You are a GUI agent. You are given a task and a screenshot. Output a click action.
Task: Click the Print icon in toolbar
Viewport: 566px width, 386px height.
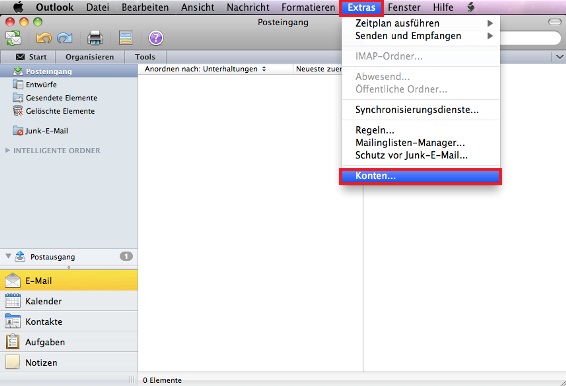tap(95, 38)
